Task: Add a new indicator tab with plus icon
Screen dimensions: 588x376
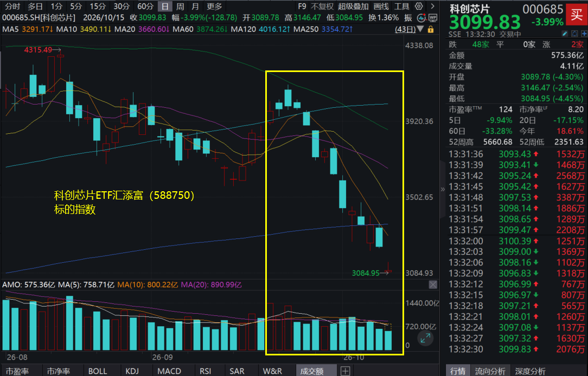Action: [345, 371]
